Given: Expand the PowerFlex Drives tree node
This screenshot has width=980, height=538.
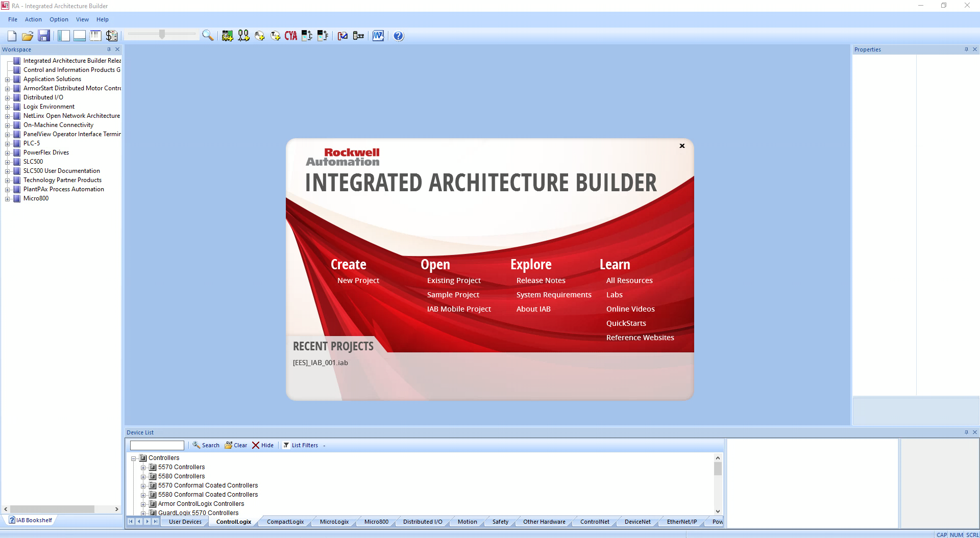Looking at the screenshot, I should click(x=8, y=152).
